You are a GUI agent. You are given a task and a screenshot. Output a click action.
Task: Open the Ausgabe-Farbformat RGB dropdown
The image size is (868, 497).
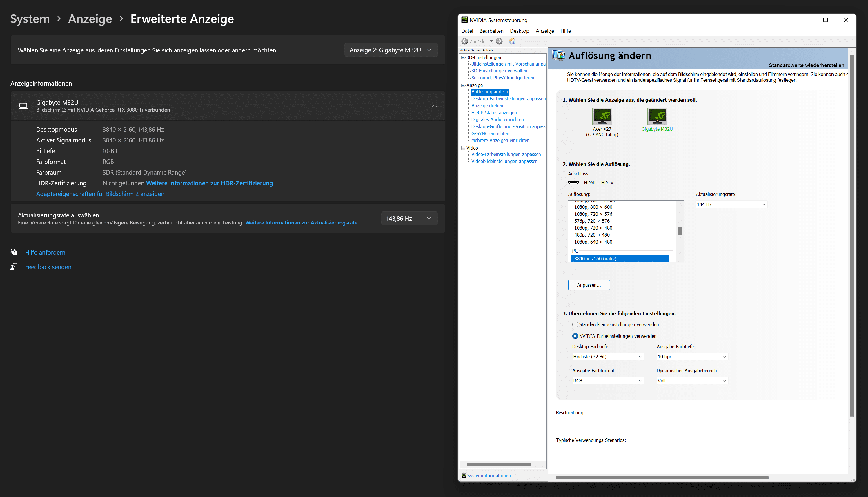coord(608,381)
